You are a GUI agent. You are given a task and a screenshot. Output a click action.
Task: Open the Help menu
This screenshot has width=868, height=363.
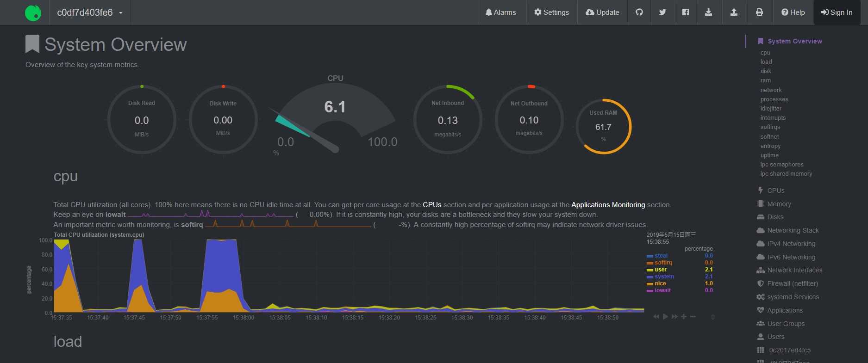tap(793, 12)
